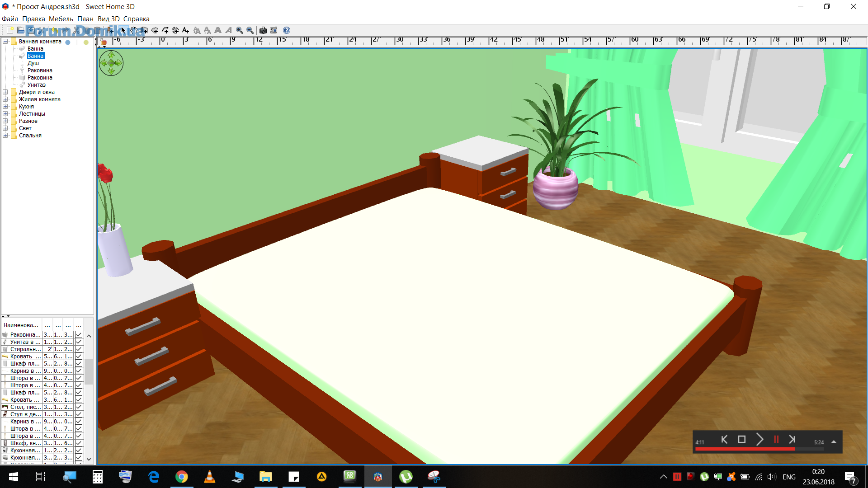Open Sweet Home 3D help icon
Image resolution: width=868 pixels, height=488 pixels.
pyautogui.click(x=287, y=30)
